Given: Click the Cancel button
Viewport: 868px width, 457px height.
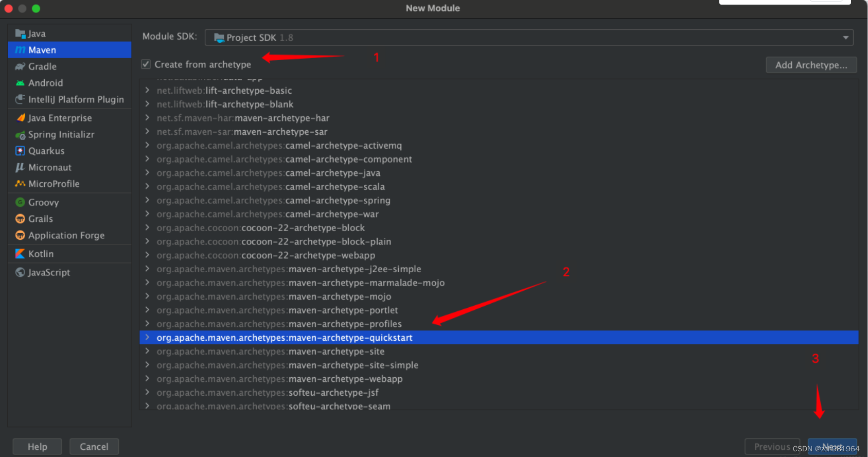Looking at the screenshot, I should (94, 447).
